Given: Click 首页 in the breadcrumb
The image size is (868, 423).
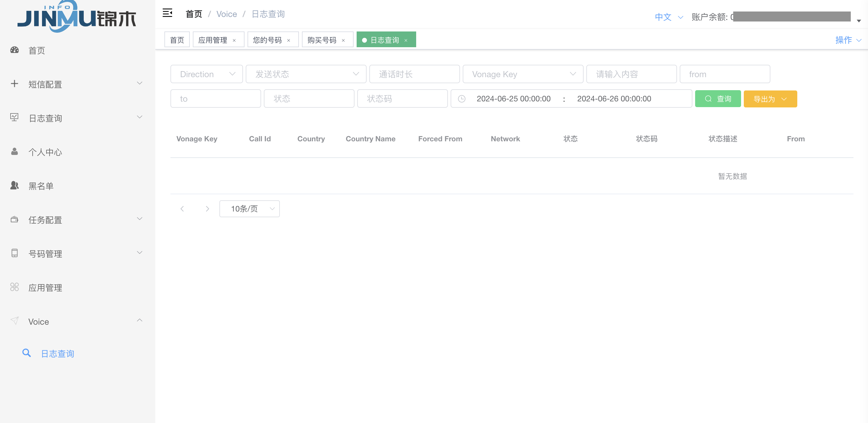Looking at the screenshot, I should 194,14.
